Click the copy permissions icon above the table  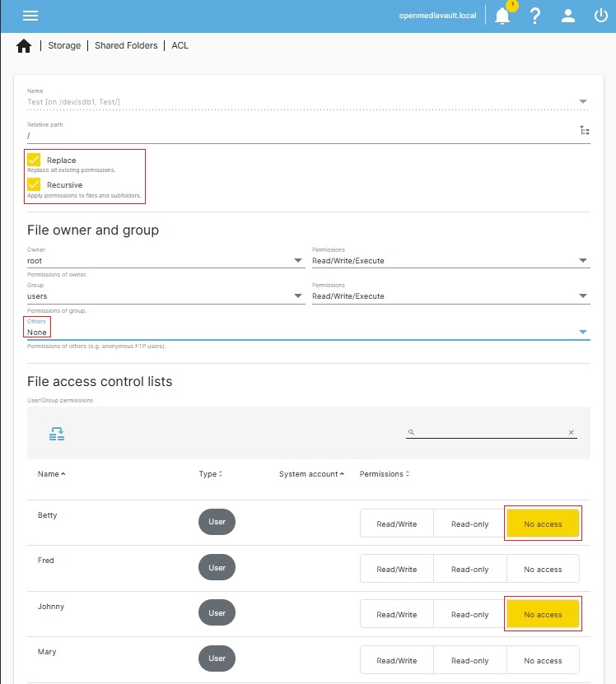tap(56, 434)
